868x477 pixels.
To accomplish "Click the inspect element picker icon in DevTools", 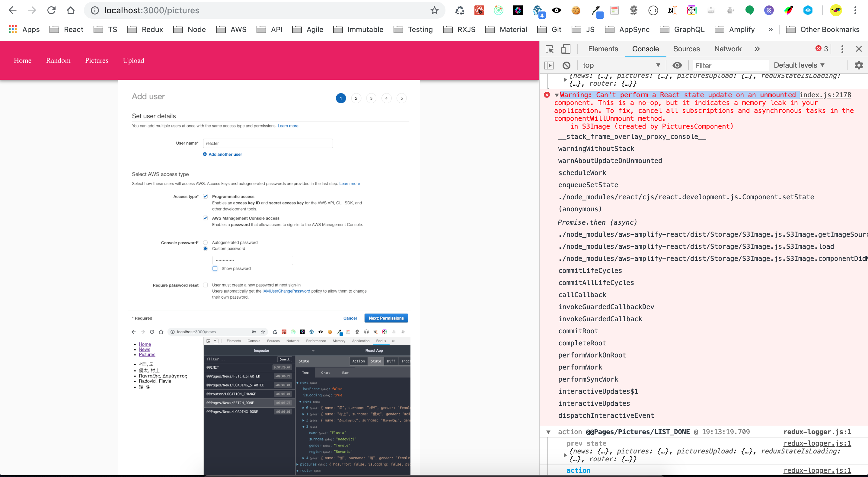I will tap(550, 49).
